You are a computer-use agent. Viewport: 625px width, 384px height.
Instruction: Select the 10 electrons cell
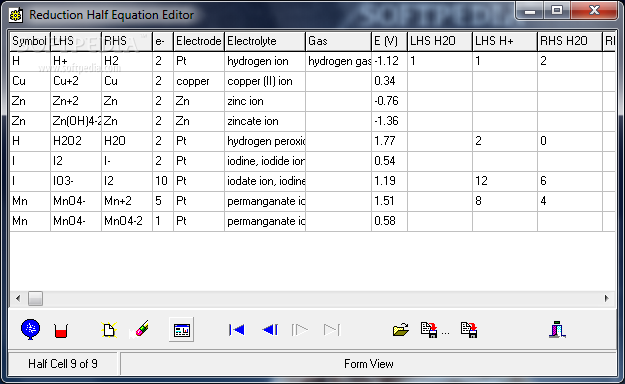163,181
